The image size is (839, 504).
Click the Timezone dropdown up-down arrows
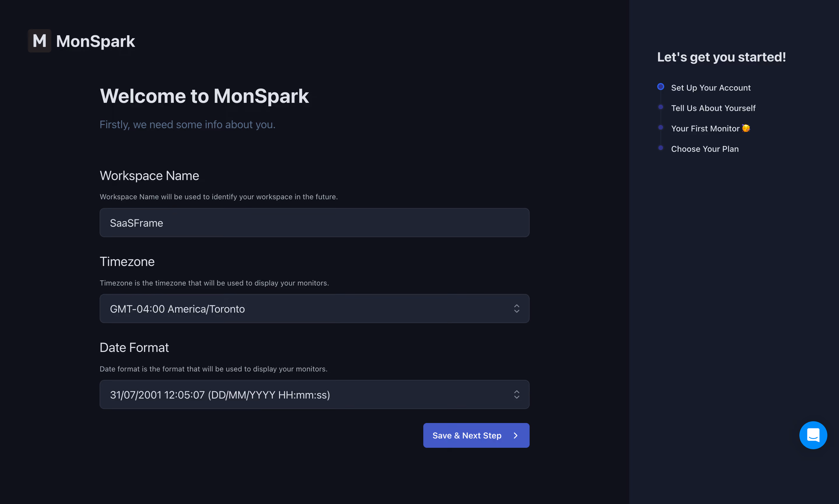point(517,309)
